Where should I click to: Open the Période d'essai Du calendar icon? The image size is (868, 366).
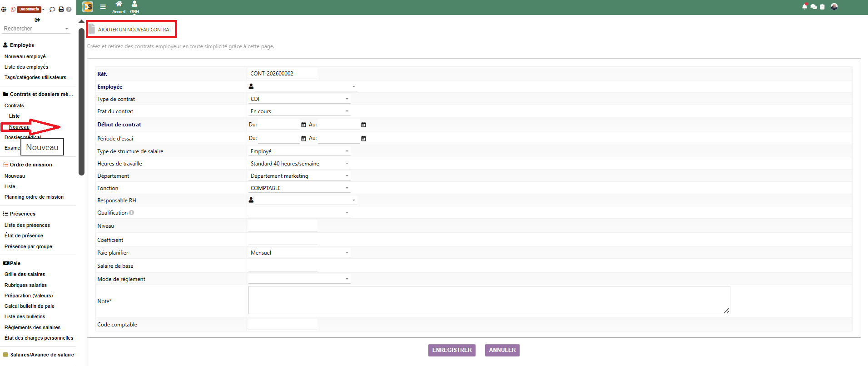tap(303, 139)
